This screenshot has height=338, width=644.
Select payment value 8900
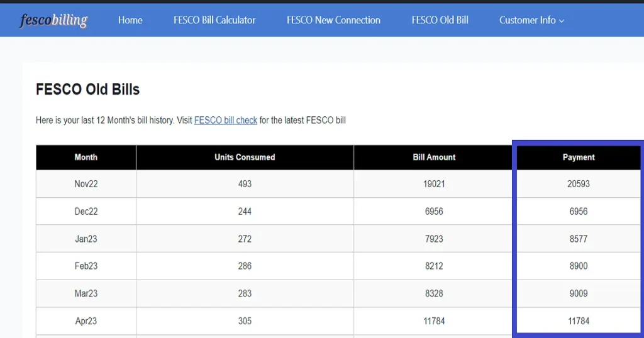tap(579, 266)
